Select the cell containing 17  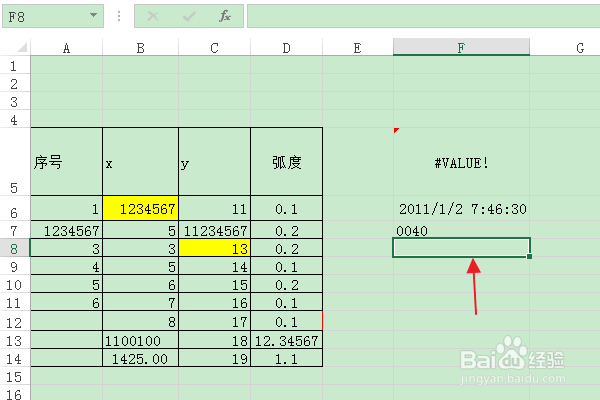(x=214, y=322)
